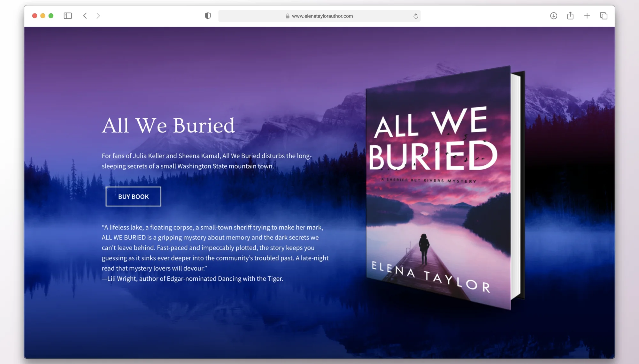Show the tab overview

[604, 16]
